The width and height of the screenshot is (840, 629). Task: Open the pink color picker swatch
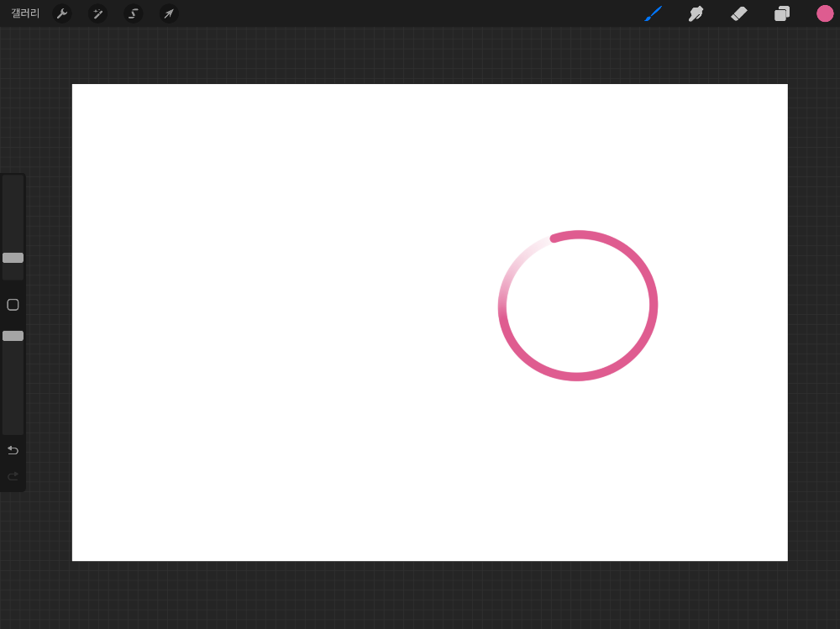[825, 13]
